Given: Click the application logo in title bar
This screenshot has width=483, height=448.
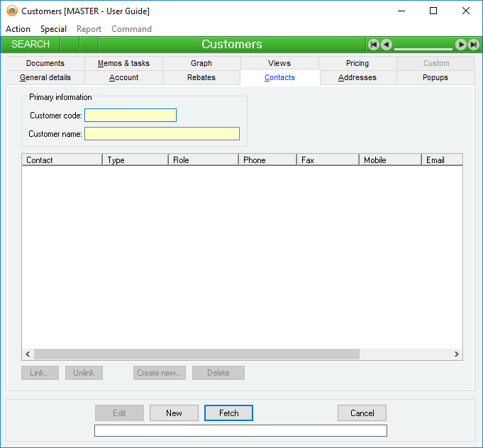Looking at the screenshot, I should [12, 11].
